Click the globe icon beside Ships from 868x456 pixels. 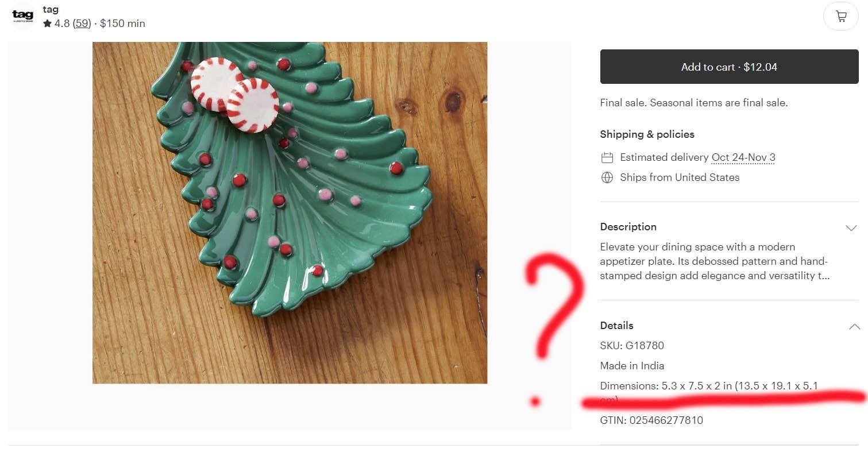click(607, 177)
